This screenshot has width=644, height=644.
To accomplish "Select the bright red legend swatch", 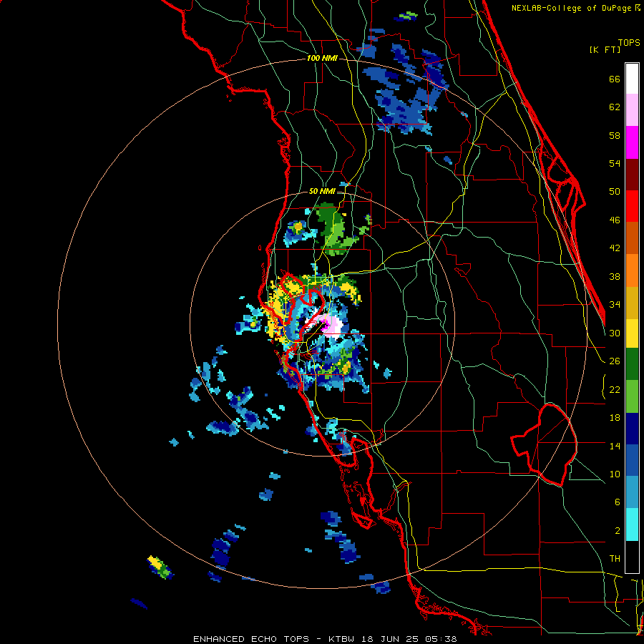I will pyautogui.click(x=632, y=206).
